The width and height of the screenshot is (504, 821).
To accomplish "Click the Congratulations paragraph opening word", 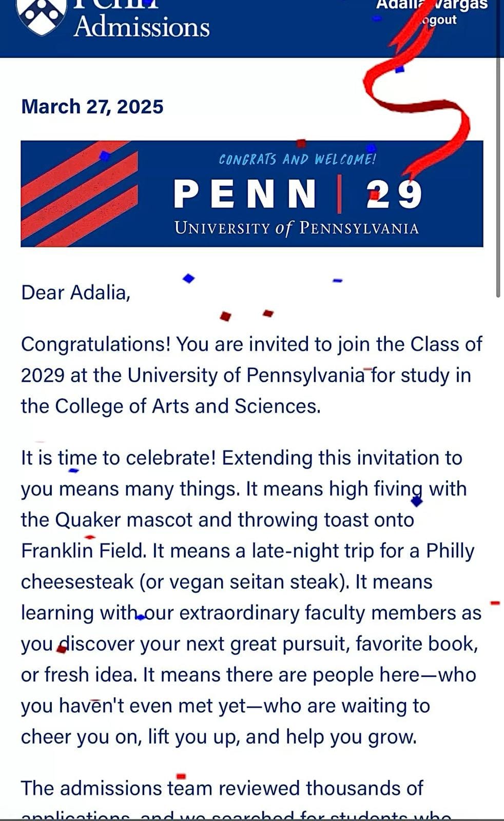I will point(95,344).
